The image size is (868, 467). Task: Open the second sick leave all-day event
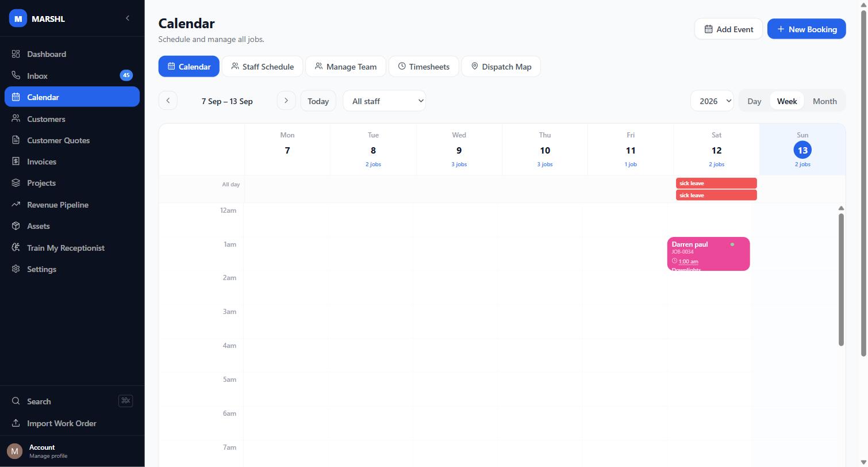click(x=716, y=195)
